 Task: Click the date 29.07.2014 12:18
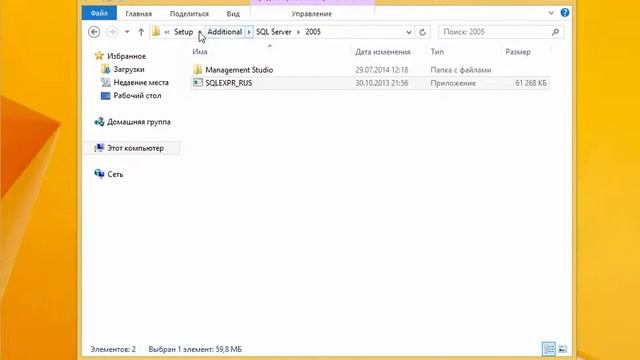(x=382, y=70)
